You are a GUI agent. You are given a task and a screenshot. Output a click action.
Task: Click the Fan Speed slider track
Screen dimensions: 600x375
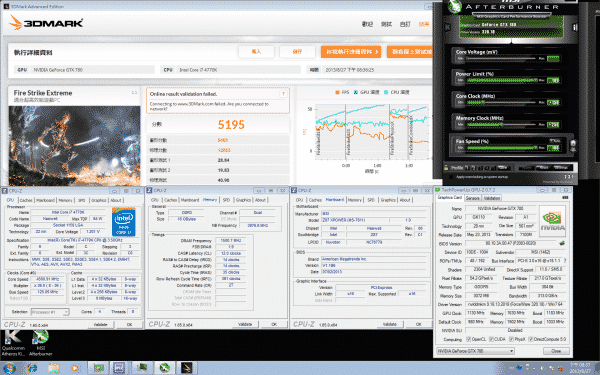coord(501,147)
